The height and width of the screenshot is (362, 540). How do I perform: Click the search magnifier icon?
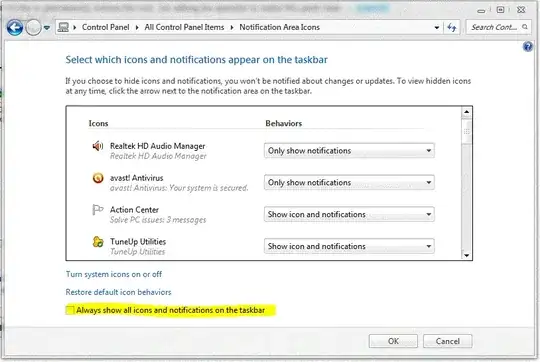tap(525, 27)
